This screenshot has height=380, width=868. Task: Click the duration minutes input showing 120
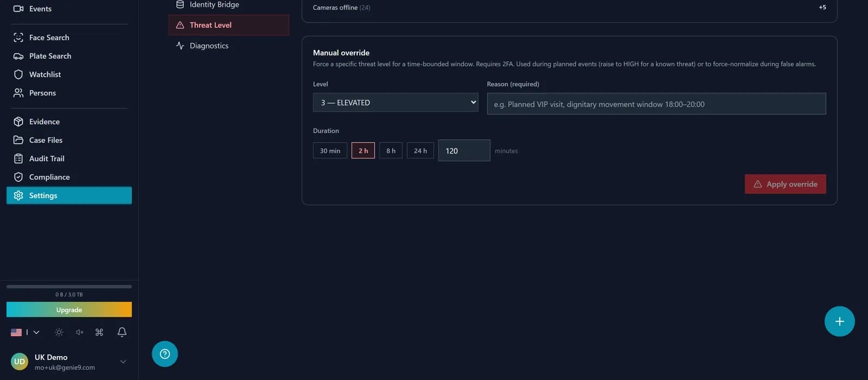coord(464,150)
